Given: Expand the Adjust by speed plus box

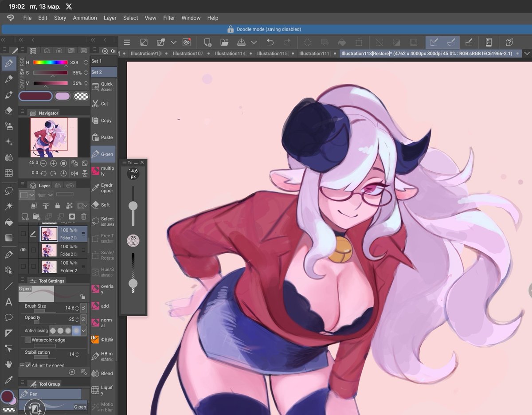Looking at the screenshot, I should pos(22,365).
